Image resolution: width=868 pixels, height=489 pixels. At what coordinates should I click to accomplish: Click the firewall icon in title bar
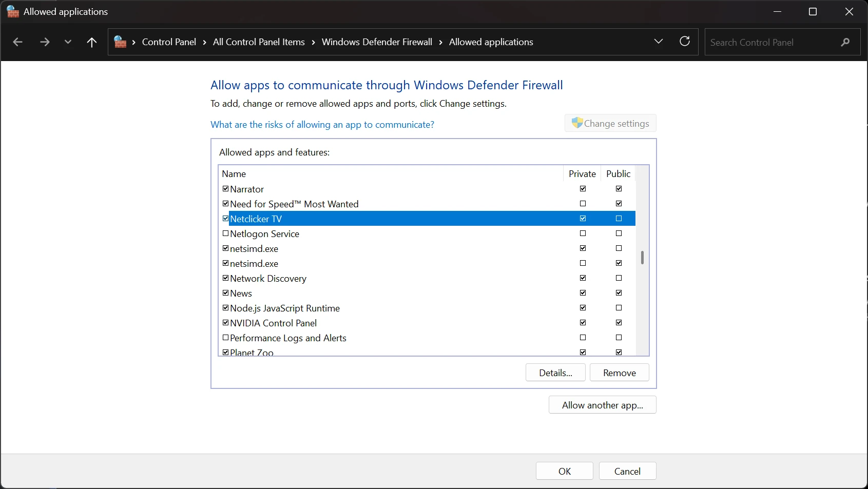[13, 12]
